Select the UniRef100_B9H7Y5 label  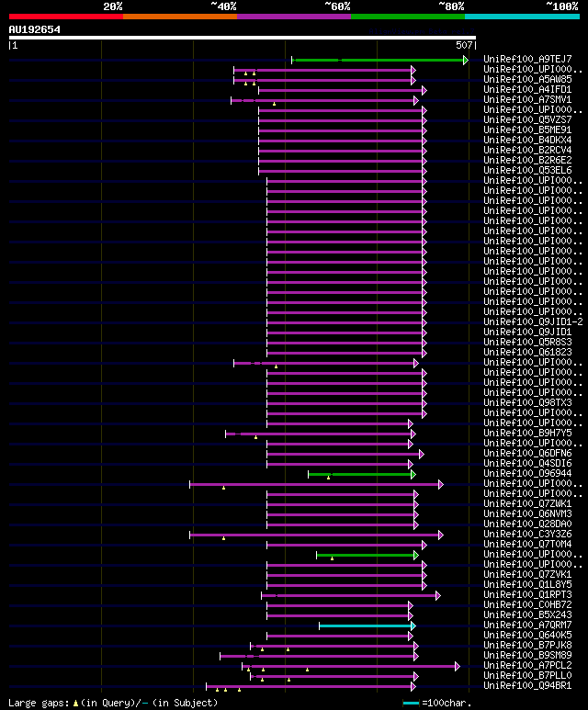coord(527,434)
